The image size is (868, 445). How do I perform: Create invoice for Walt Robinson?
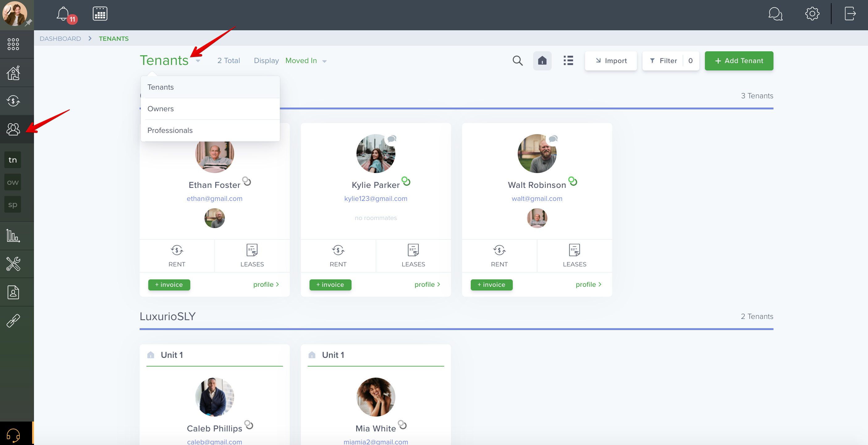pos(492,285)
